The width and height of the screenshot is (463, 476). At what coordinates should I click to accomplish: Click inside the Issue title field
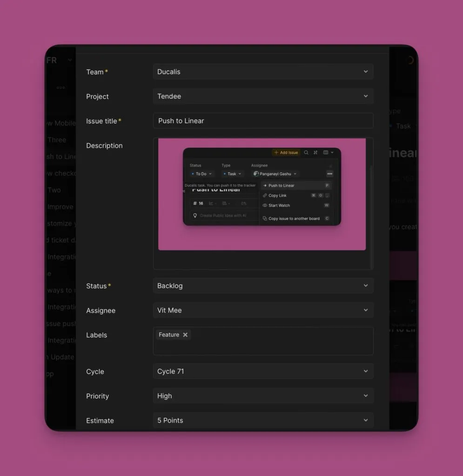263,120
